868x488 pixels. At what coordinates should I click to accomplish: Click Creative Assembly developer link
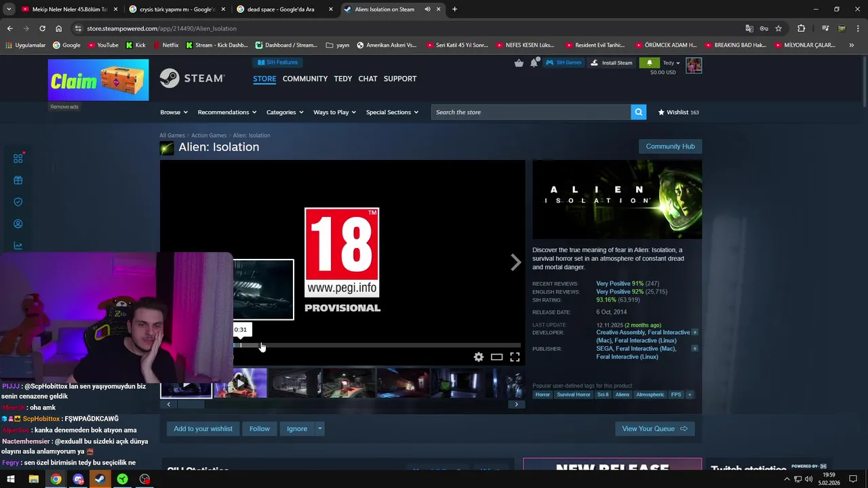(620, 332)
